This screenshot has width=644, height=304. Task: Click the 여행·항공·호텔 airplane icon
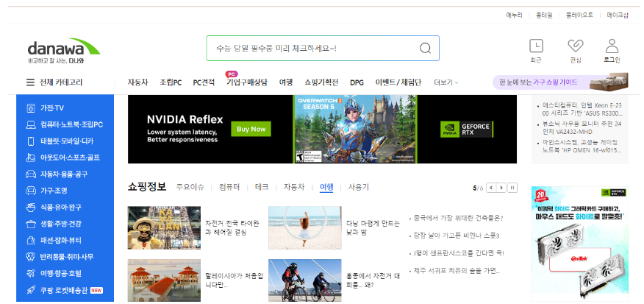(30, 273)
